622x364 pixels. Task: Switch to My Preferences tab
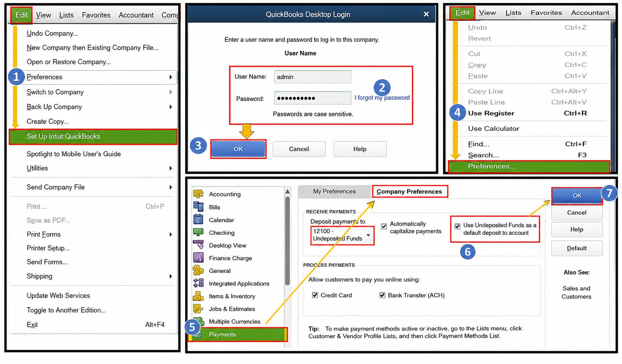[x=334, y=191]
